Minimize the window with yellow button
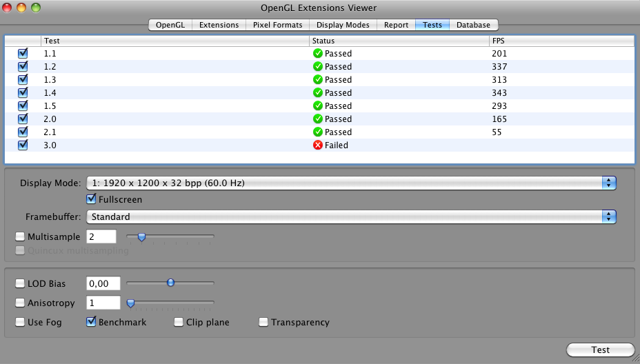 [x=21, y=8]
